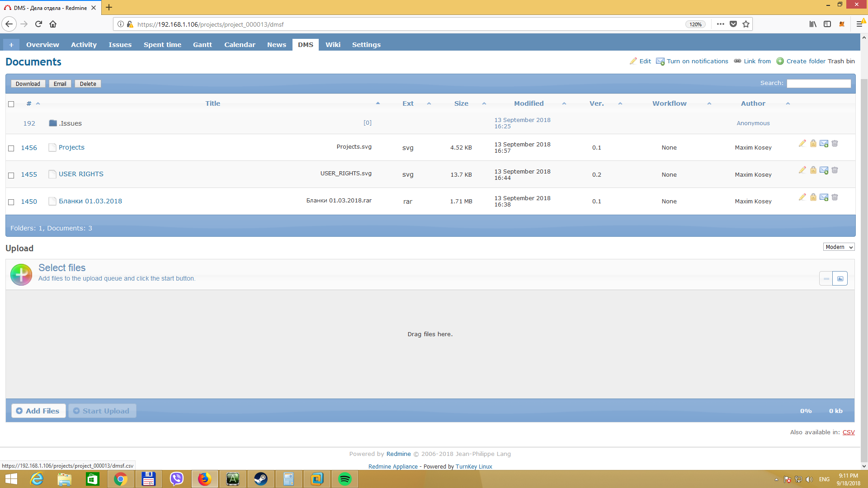Click into the Search input field
Image resolution: width=868 pixels, height=488 pixels.
click(x=818, y=84)
